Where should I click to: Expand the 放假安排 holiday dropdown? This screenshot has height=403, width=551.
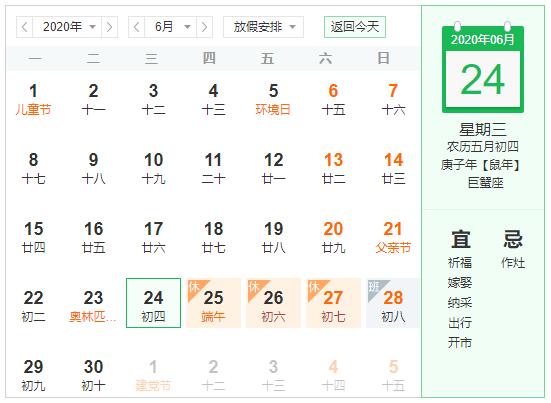tap(264, 27)
